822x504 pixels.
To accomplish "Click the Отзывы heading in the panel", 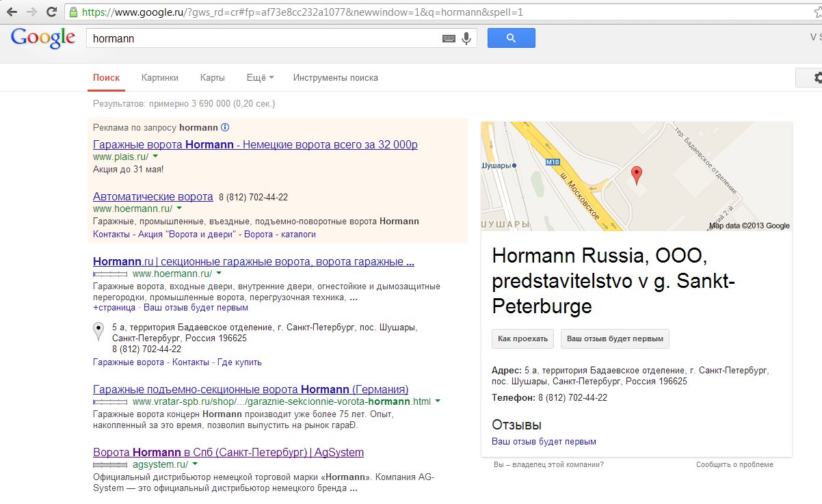I will pyautogui.click(x=516, y=424).
